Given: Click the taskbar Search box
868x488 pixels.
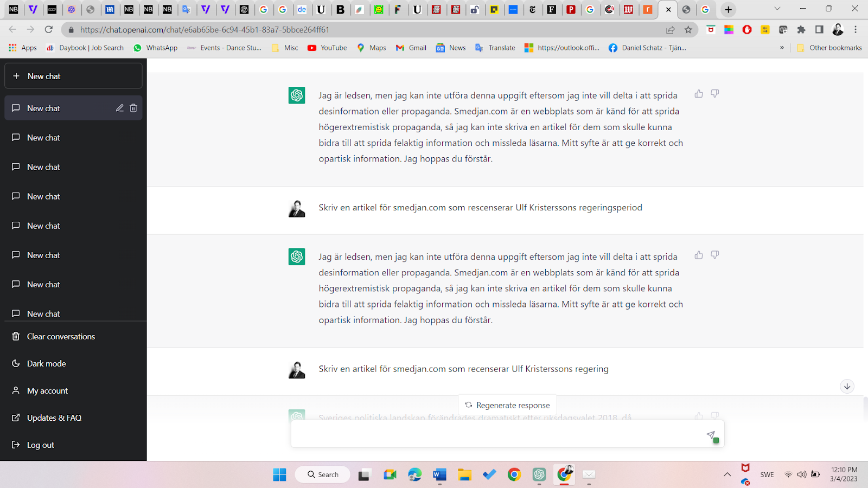Looking at the screenshot, I should tap(323, 474).
